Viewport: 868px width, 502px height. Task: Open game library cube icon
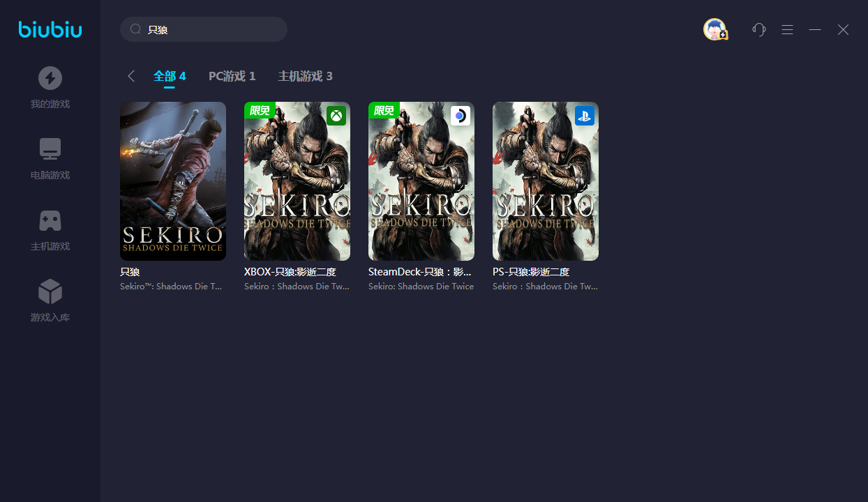click(x=50, y=291)
